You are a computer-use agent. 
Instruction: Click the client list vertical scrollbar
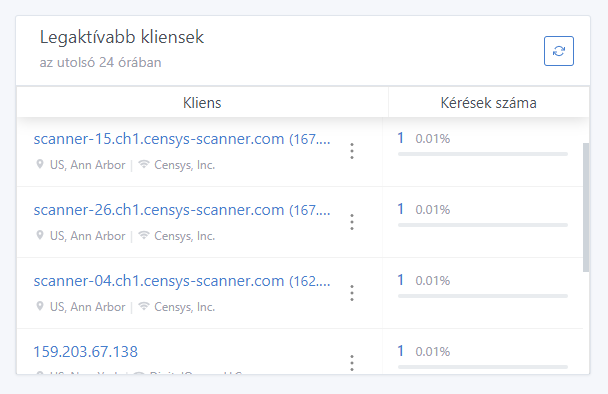[586, 207]
